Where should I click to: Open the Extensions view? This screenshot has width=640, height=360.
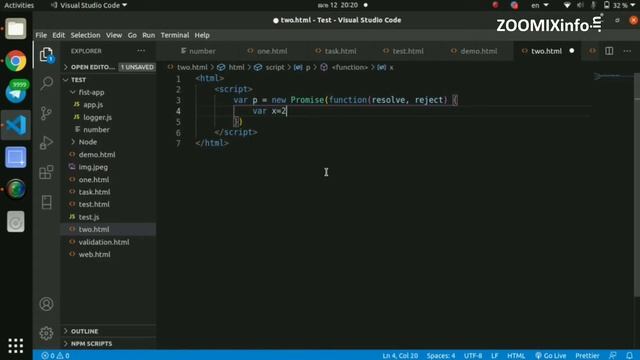47,172
